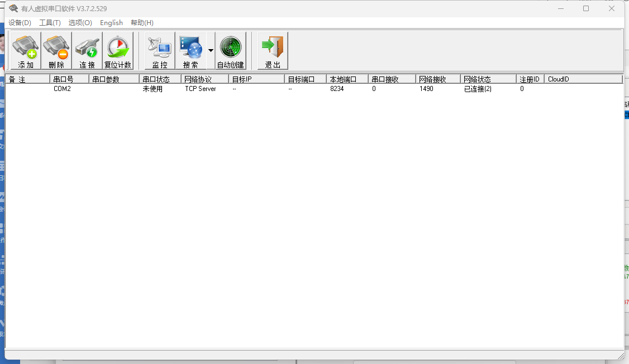Click the 网络协议 column header
The width and height of the screenshot is (629, 364).
(205, 79)
